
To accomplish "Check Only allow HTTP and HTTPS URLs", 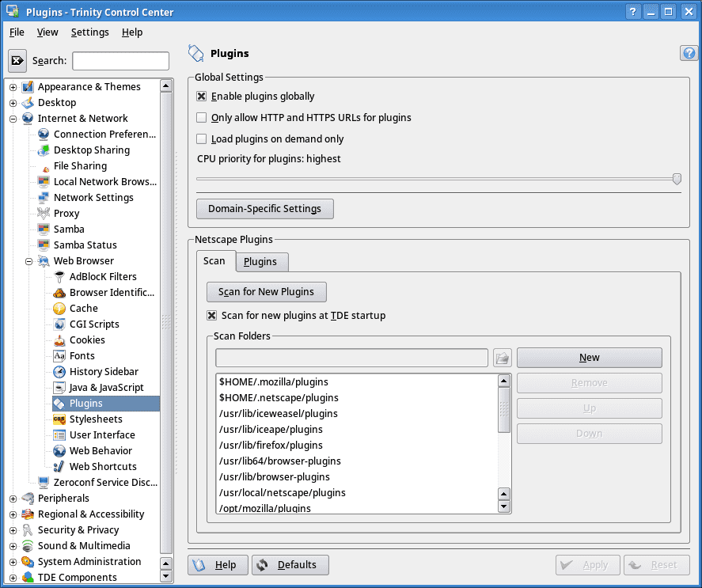I will [x=202, y=117].
